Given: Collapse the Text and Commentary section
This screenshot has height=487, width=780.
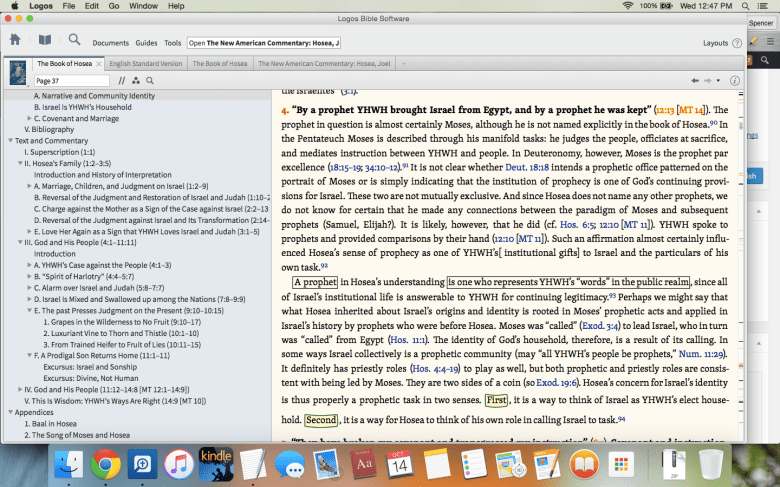Looking at the screenshot, I should pyautogui.click(x=9, y=141).
